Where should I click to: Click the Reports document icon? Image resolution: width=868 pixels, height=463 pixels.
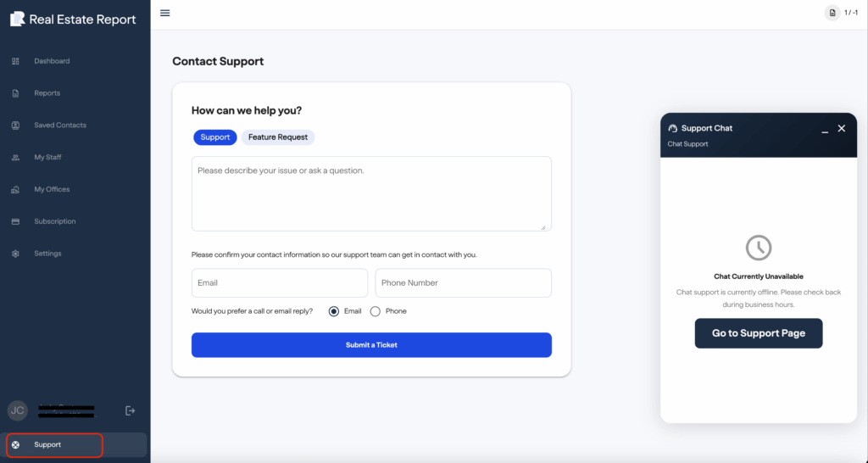click(15, 93)
